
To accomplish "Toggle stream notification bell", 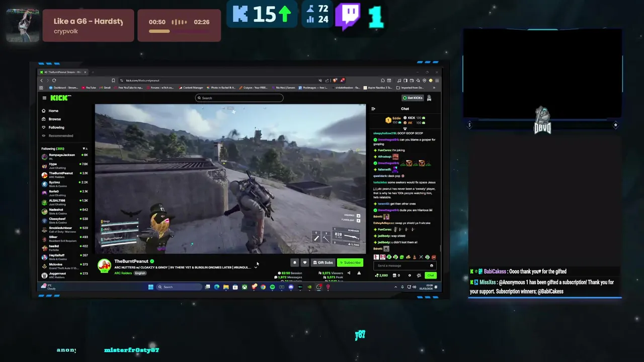I will (295, 262).
